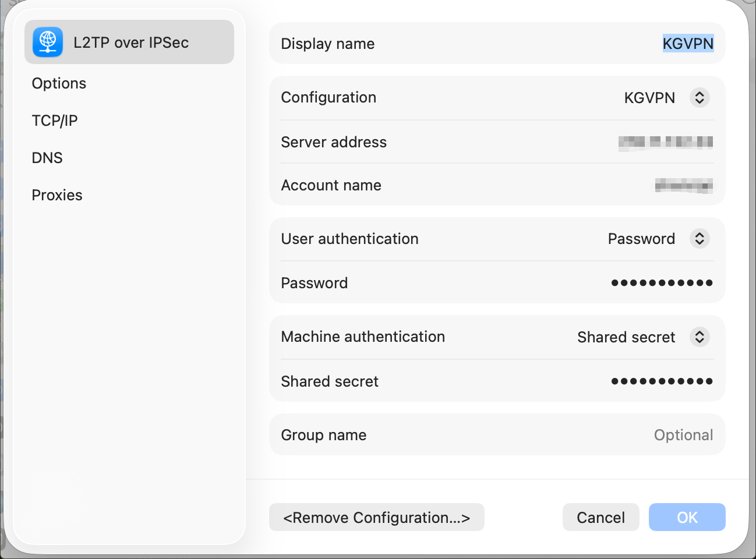The width and height of the screenshot is (756, 559).
Task: Switch to the Options section
Action: pyautogui.click(x=59, y=83)
